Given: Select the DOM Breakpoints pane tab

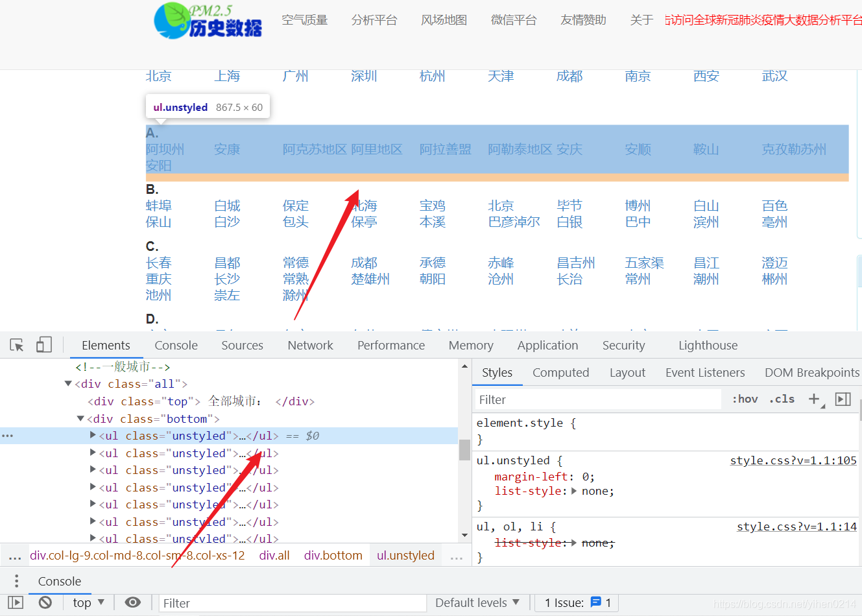Looking at the screenshot, I should [812, 372].
